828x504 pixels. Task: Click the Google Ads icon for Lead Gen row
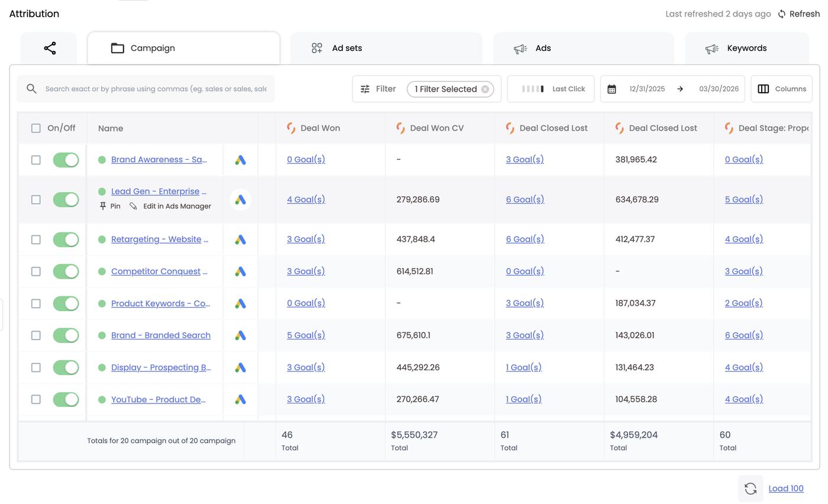(x=240, y=200)
